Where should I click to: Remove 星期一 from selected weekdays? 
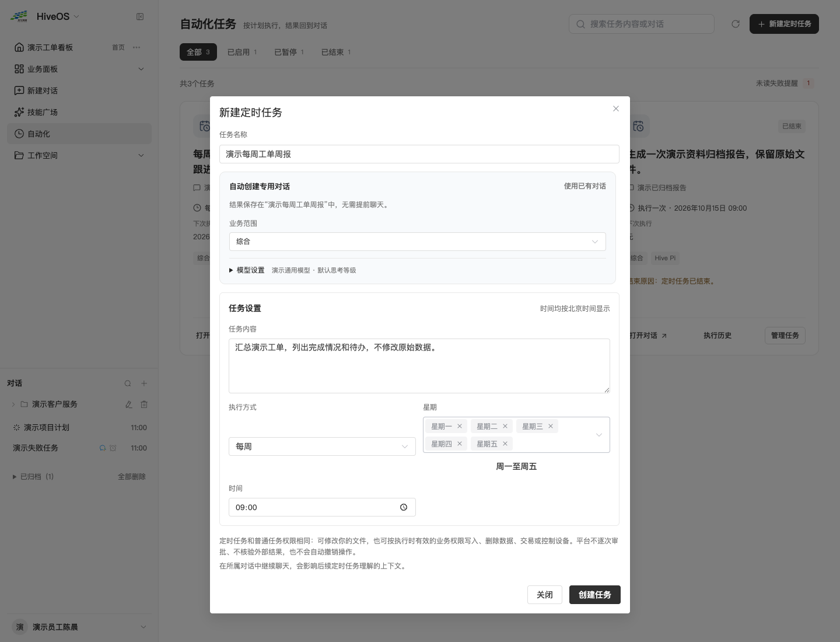(460, 427)
